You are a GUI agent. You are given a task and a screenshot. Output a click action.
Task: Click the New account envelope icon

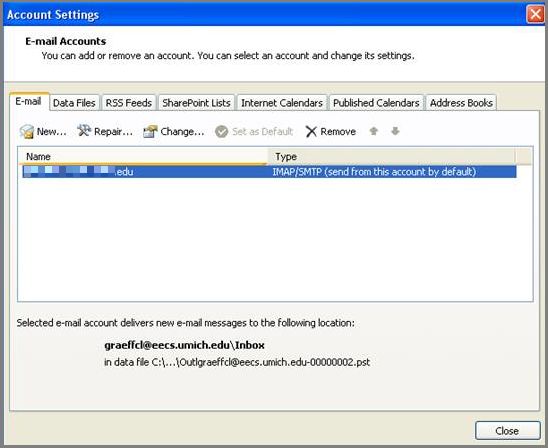point(27,132)
